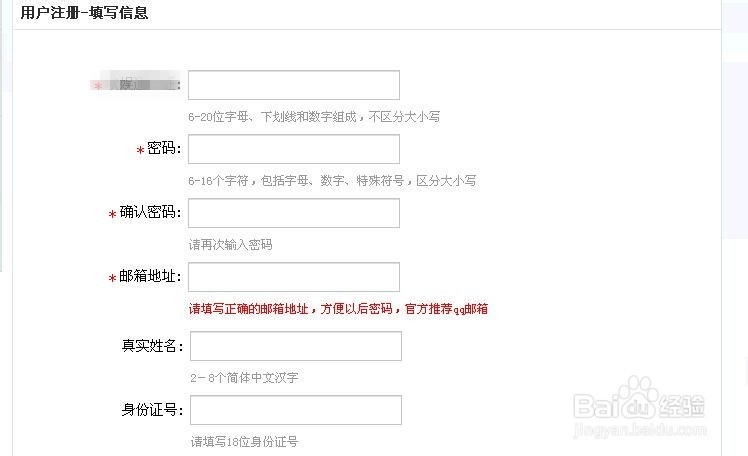Screen dimensions: 748x456
Task: Click the red asterisk beside 邮箱地址 label
Action: (x=113, y=278)
